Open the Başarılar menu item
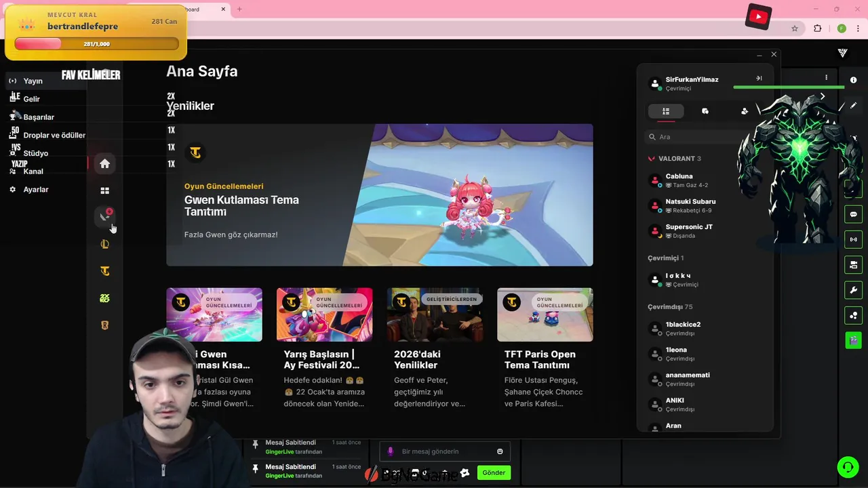Screen dimensions: 868x488 pyautogui.click(x=38, y=117)
